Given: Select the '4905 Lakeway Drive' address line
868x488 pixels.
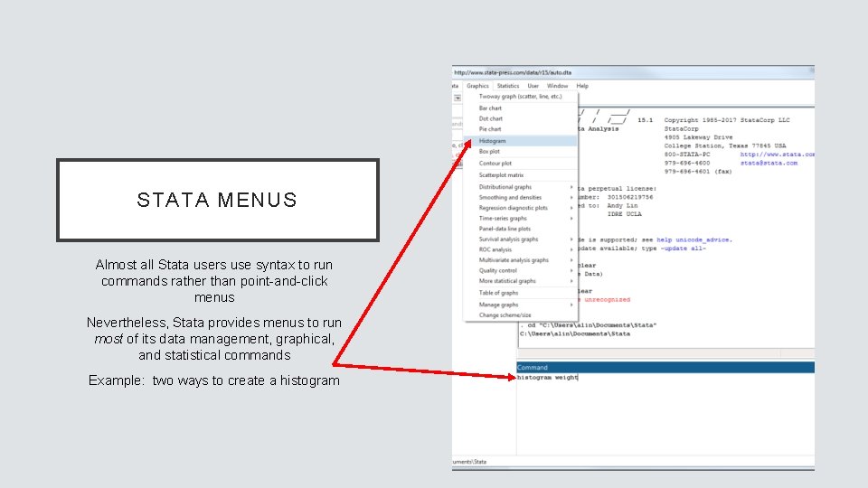Looking at the screenshot, I should pyautogui.click(x=698, y=137).
